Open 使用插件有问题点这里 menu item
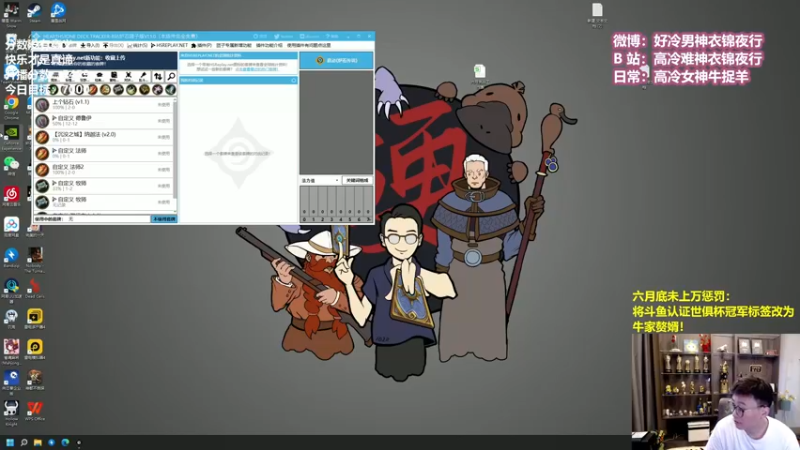The height and width of the screenshot is (450, 800). pyautogui.click(x=309, y=45)
